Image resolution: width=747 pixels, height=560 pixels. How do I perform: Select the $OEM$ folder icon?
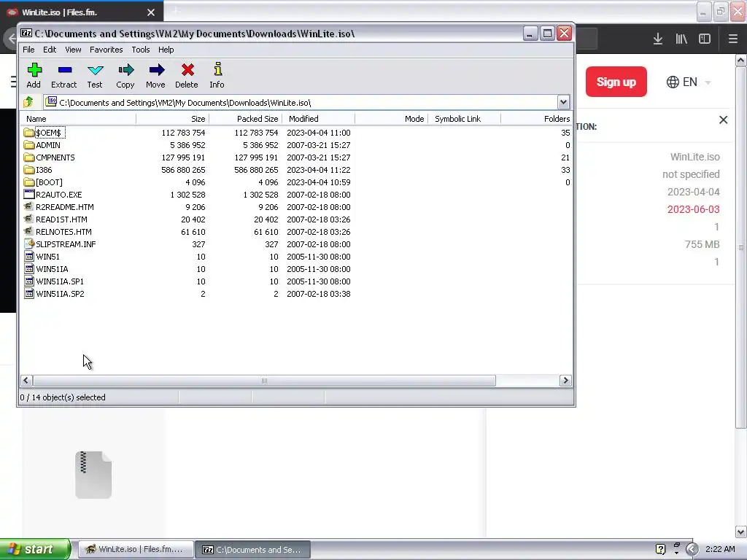(x=28, y=133)
